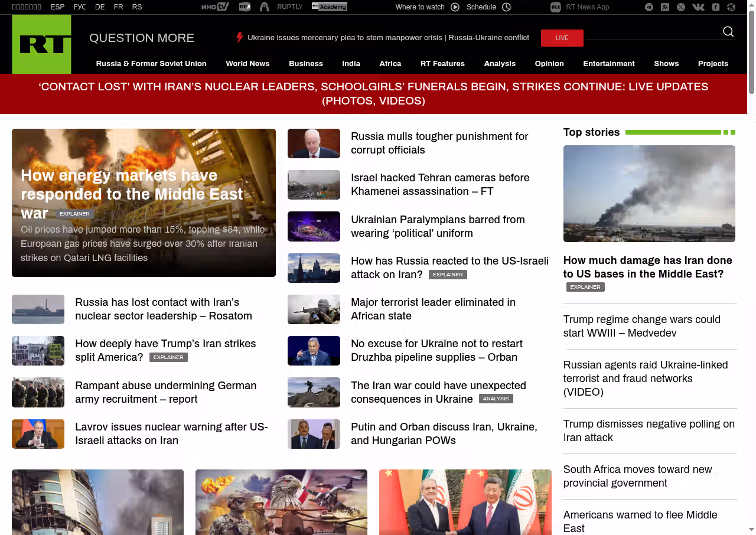Click the Where to watch play icon
Viewport: 756px width, 535px height.
455,7
